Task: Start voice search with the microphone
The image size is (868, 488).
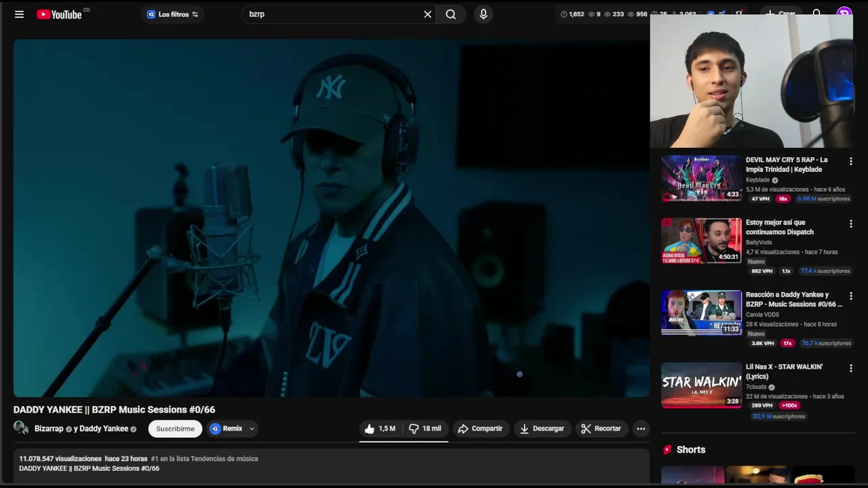Action: [x=484, y=14]
